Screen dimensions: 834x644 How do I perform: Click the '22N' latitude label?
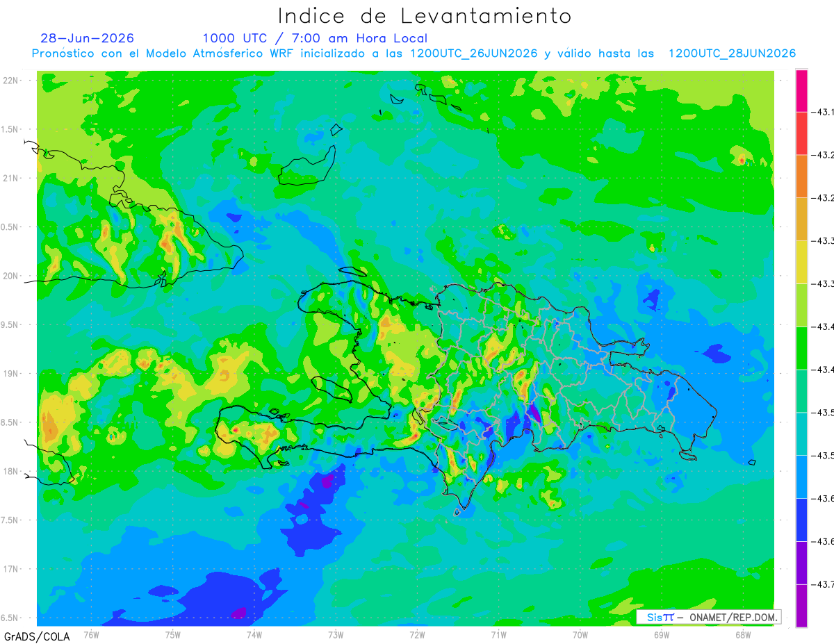pyautogui.click(x=11, y=81)
